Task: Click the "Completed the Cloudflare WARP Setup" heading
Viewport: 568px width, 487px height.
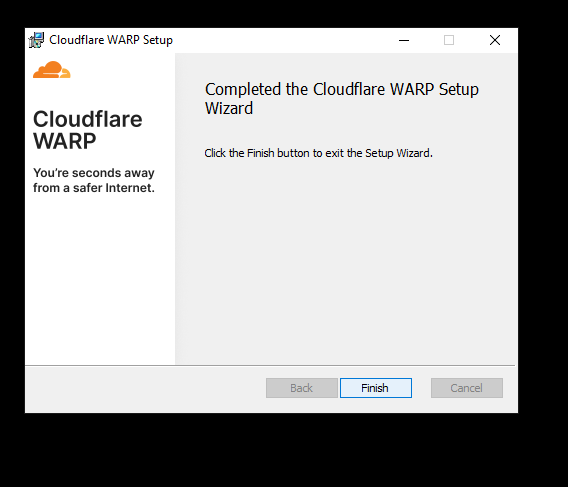Action: 342,89
